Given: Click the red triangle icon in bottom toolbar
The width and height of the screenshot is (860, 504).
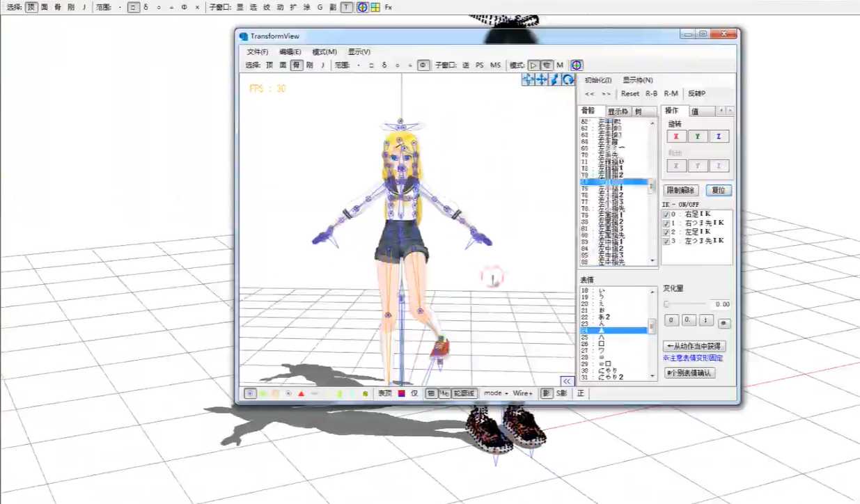Looking at the screenshot, I should coord(302,393).
